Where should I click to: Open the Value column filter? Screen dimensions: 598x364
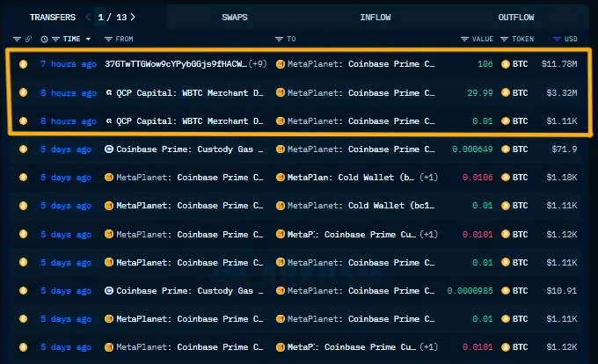coord(464,39)
